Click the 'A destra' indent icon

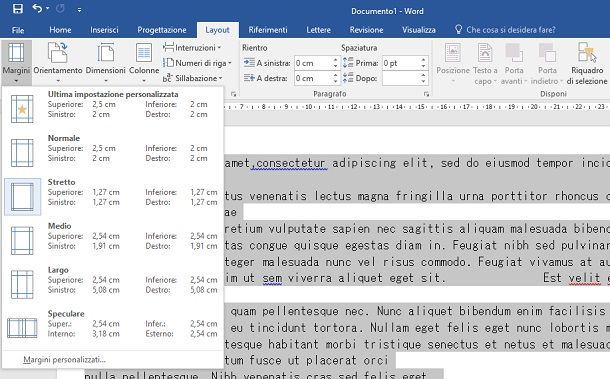pyautogui.click(x=249, y=78)
